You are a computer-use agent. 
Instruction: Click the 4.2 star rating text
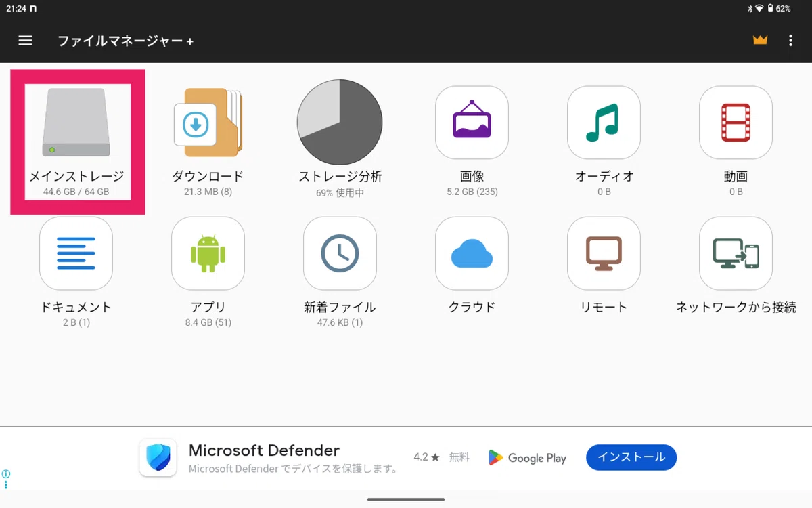(426, 457)
